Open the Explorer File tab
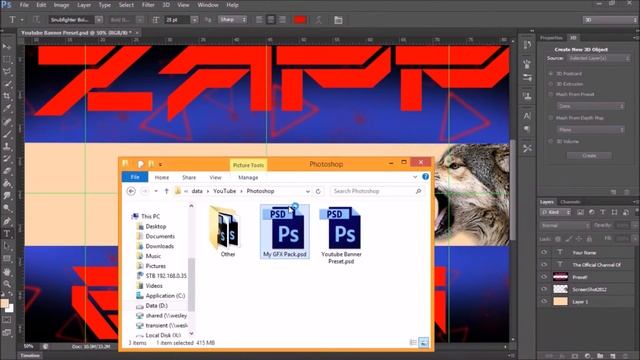Image resolution: width=640 pixels, height=360 pixels. pyautogui.click(x=135, y=177)
